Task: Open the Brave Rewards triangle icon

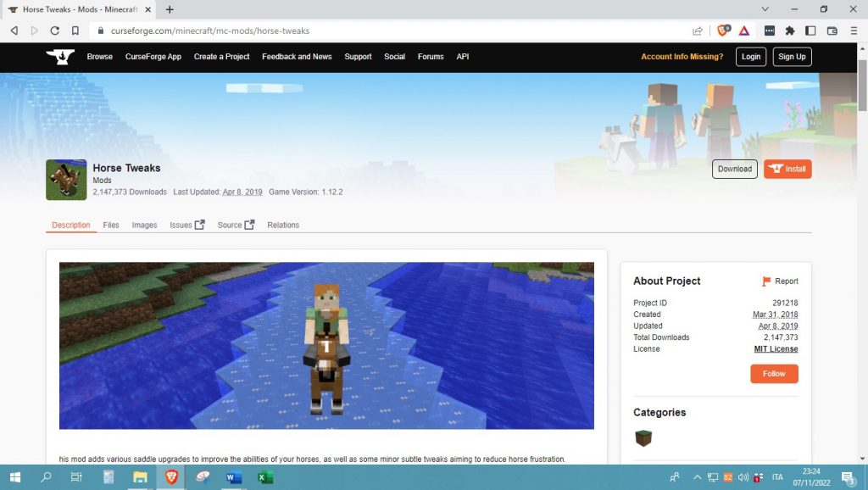Action: (x=743, y=31)
